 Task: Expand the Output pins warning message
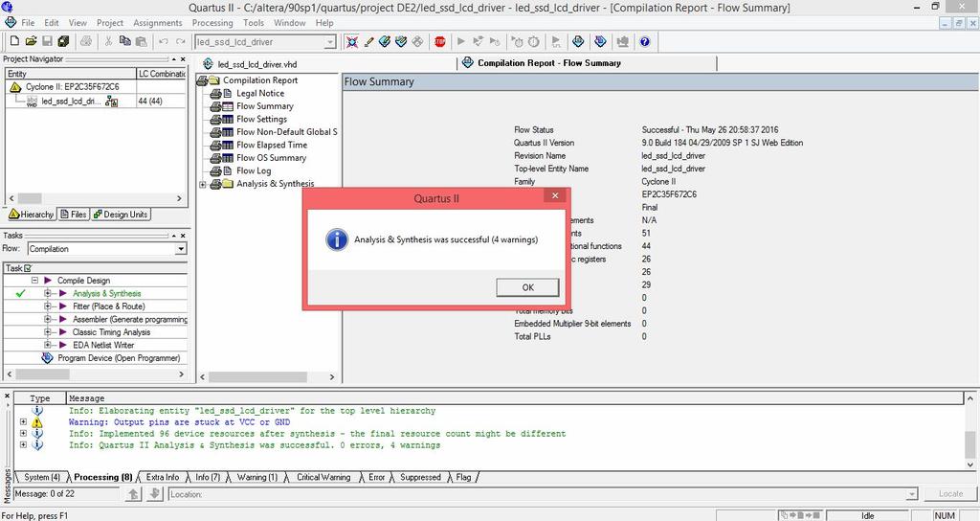point(23,422)
